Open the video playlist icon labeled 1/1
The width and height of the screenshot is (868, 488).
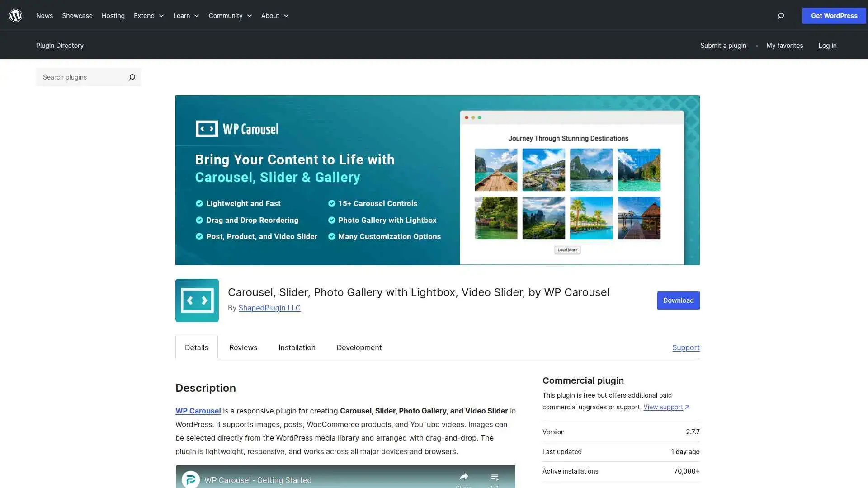coord(495,478)
